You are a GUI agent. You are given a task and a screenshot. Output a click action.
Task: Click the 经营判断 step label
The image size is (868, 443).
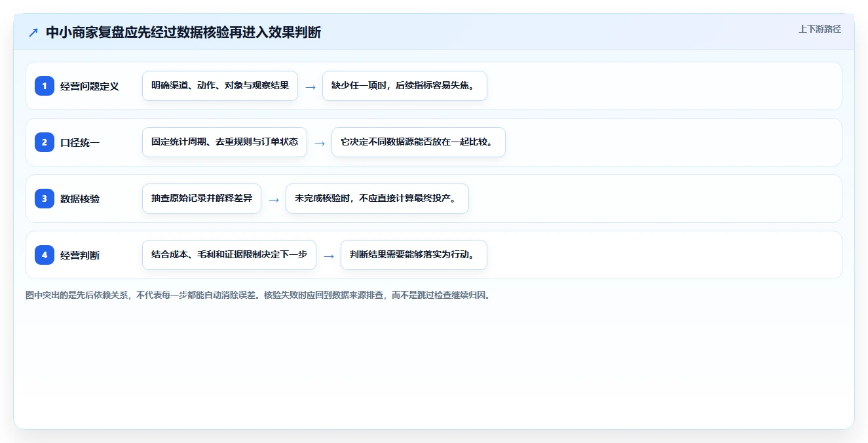click(x=80, y=255)
